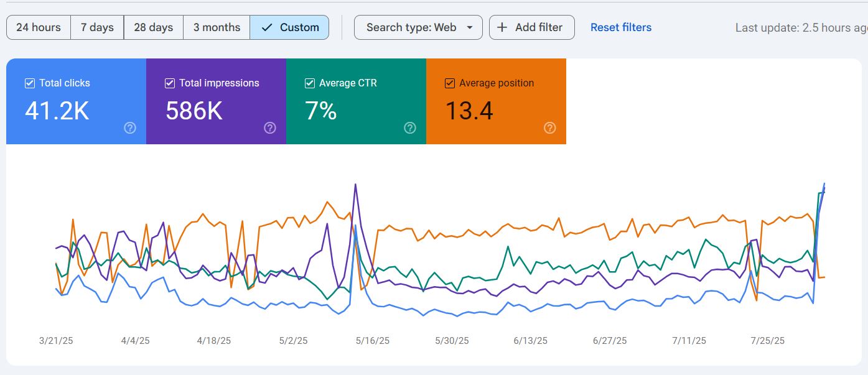Click help icon on Total impressions card

270,127
